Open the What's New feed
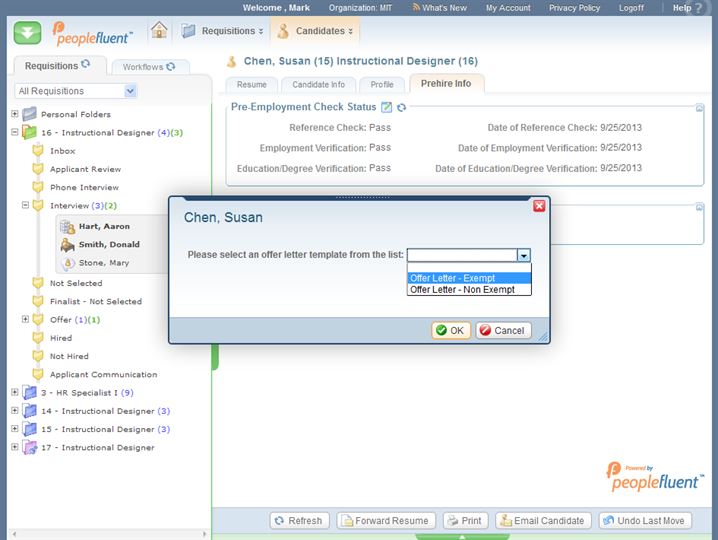Image resolution: width=718 pixels, height=540 pixels. (438, 8)
